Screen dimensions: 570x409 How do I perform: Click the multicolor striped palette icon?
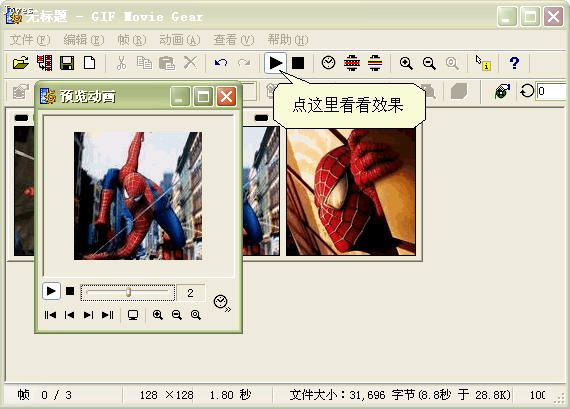375,63
